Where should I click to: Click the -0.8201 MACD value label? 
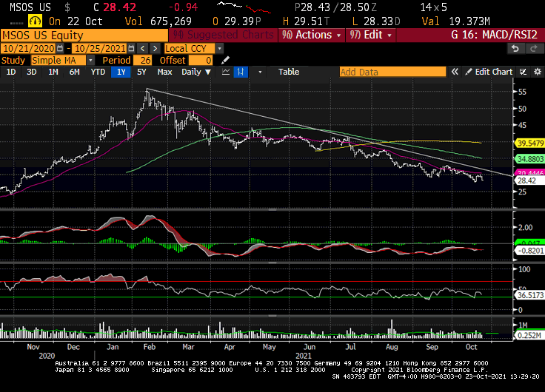530,250
